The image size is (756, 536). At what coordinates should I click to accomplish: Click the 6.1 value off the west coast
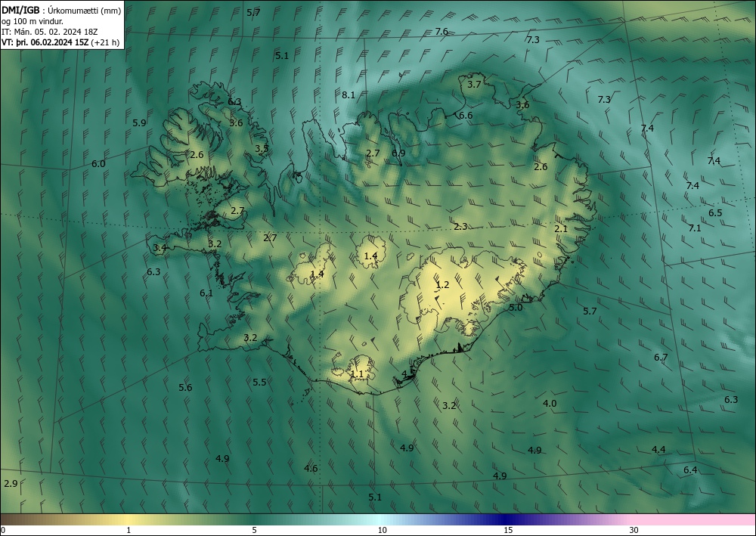[x=206, y=293]
